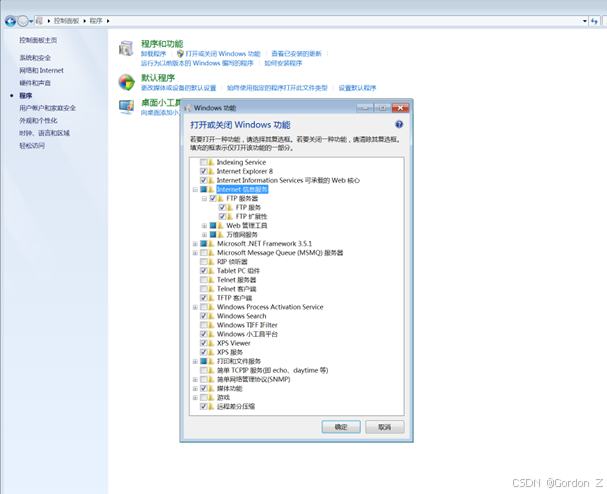Expand the Windows Process Activation Service node
The image size is (607, 494).
pyautogui.click(x=195, y=307)
